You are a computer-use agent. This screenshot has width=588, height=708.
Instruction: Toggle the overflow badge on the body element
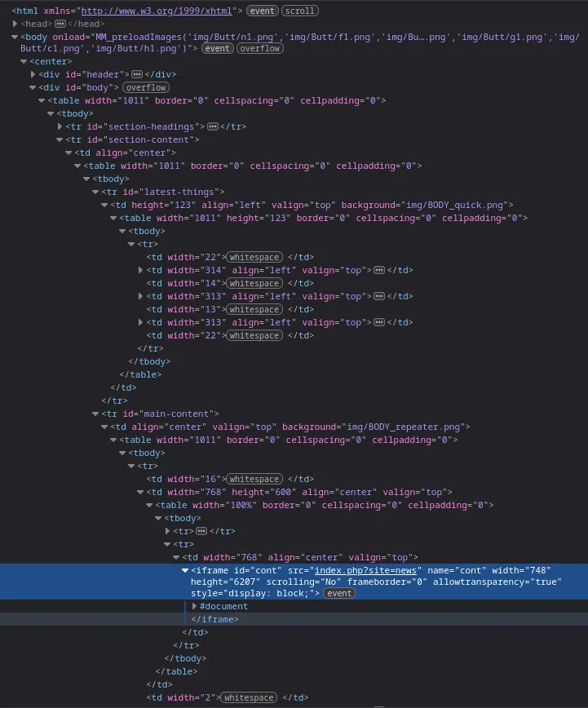260,48
